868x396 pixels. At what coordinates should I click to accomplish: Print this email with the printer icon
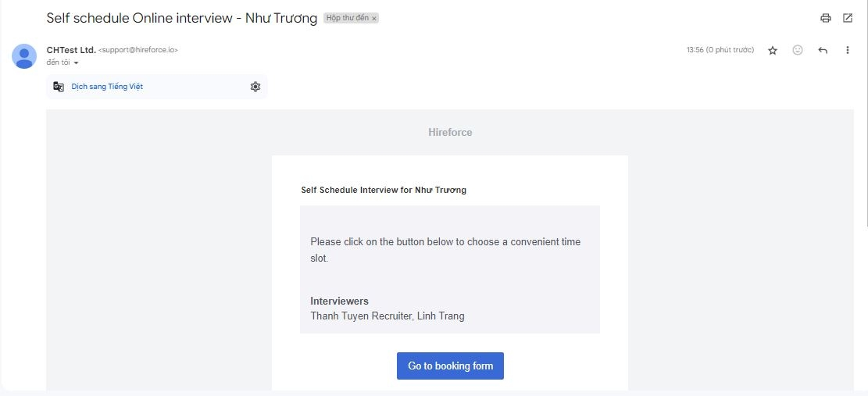[825, 18]
